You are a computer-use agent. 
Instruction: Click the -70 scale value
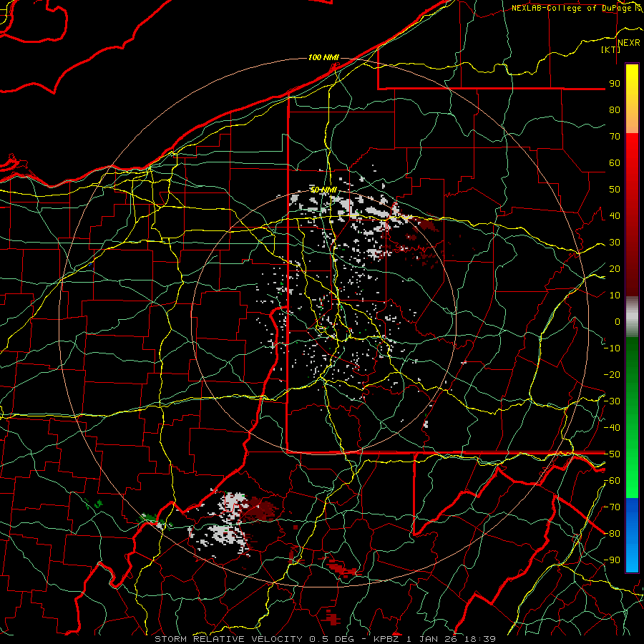click(612, 507)
